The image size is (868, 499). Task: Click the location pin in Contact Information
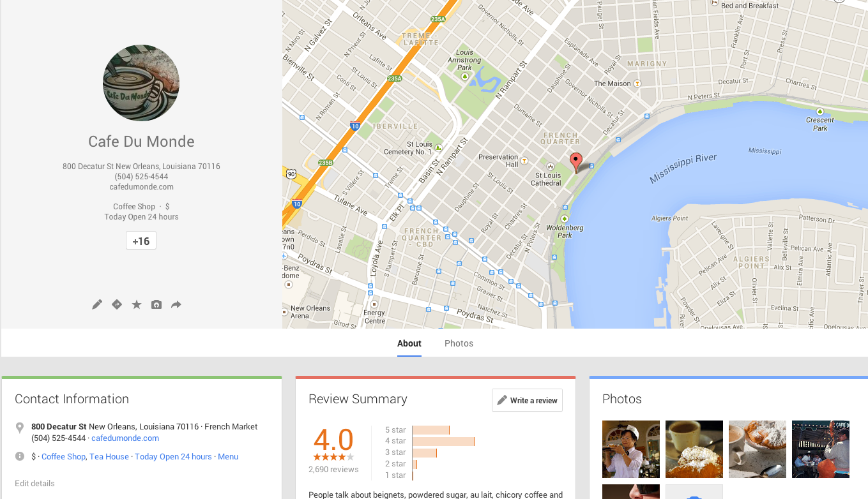tap(21, 427)
